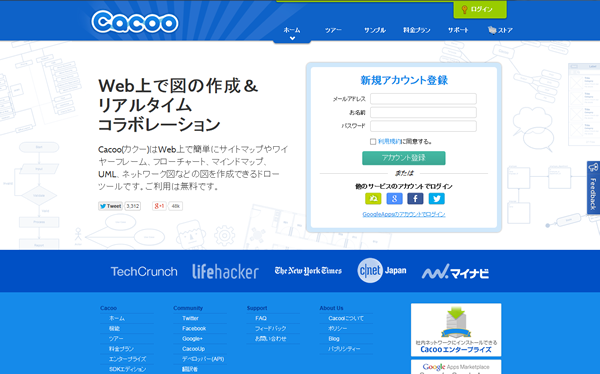This screenshot has height=374, width=600.
Task: Open the ツアー navigation tab
Action: [333, 30]
